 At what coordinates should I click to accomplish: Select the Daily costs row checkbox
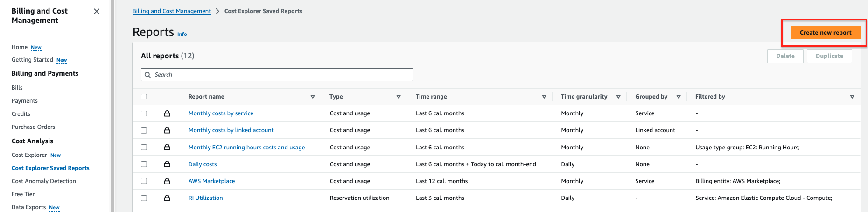[144, 164]
